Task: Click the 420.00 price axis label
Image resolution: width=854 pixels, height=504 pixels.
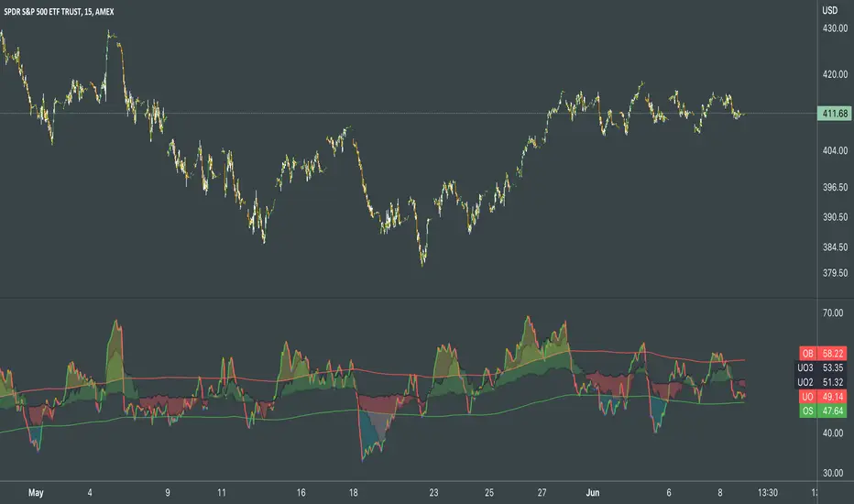Action: 835,74
